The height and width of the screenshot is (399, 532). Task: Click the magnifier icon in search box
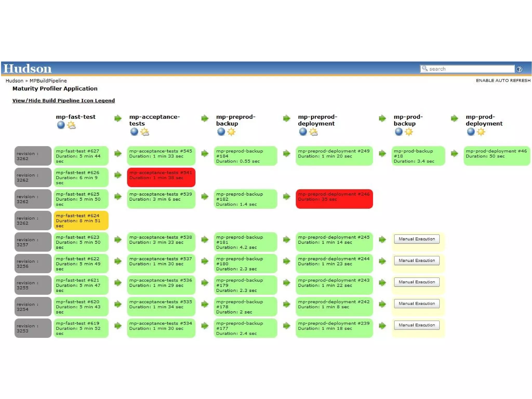tap(424, 69)
